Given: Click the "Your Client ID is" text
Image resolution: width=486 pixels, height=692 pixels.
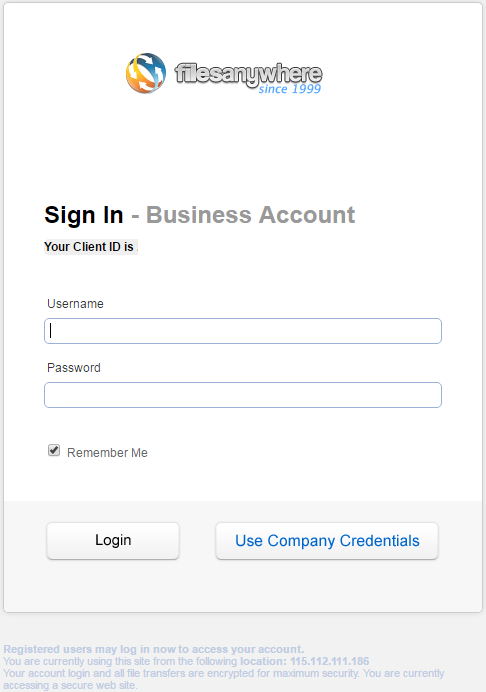Looking at the screenshot, I should coord(89,247).
